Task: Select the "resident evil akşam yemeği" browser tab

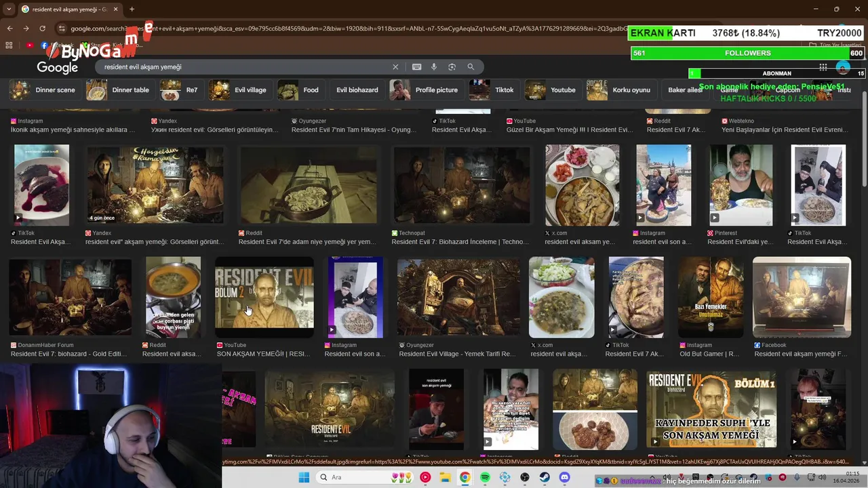Action: coord(69,9)
